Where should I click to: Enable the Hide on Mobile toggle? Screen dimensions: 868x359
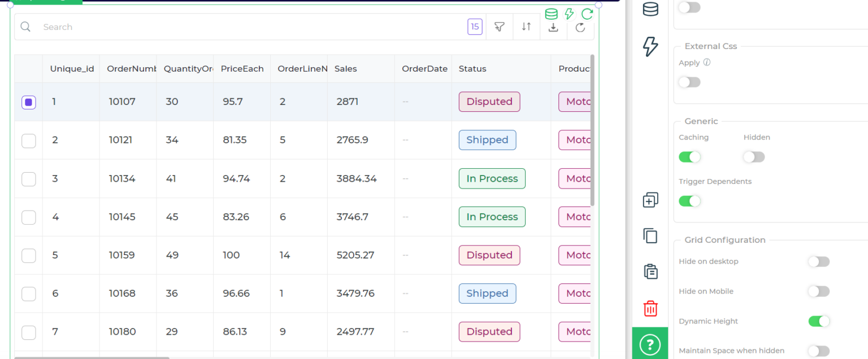point(818,291)
